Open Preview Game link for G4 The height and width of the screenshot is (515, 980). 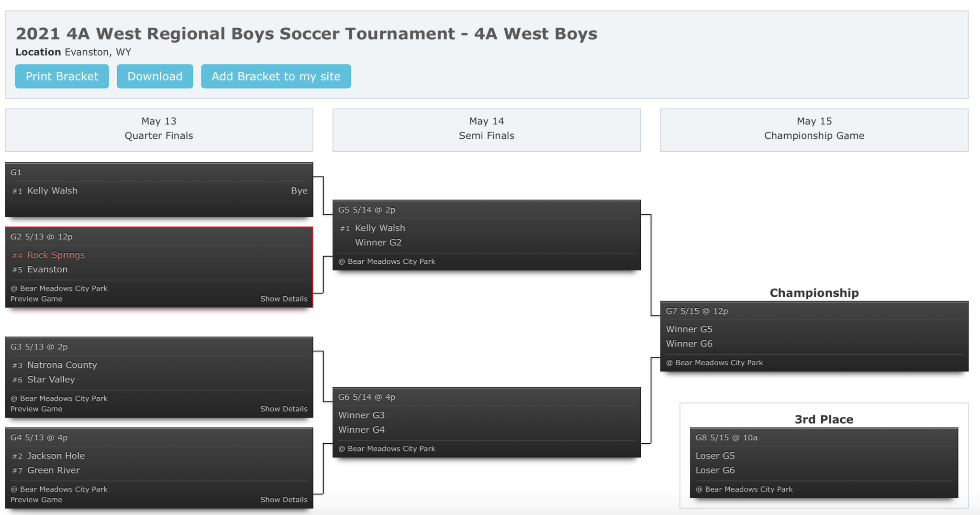[x=36, y=500]
